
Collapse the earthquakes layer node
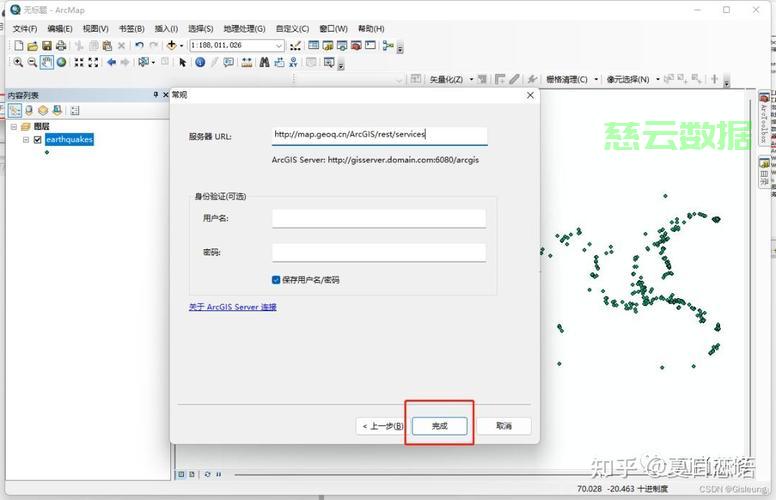tap(26, 140)
